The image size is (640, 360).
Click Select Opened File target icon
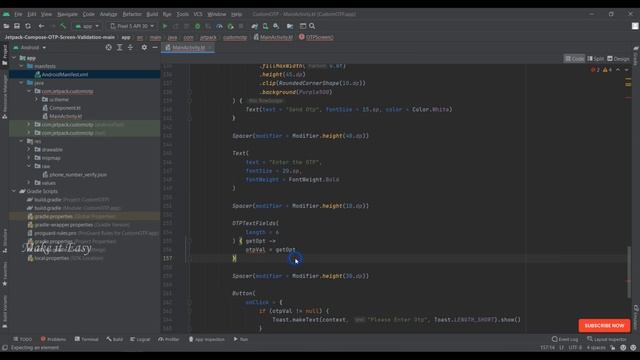tap(109, 47)
